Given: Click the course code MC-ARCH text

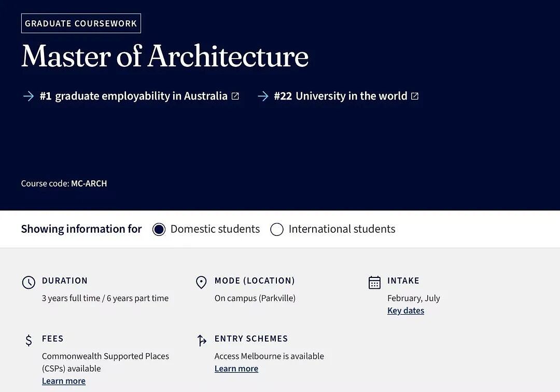Looking at the screenshot, I should [x=89, y=184].
